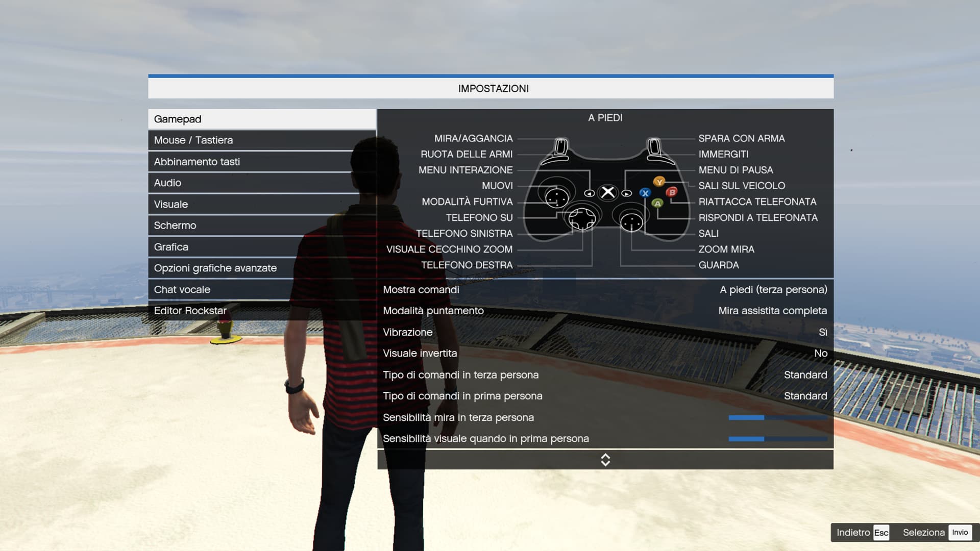Click the controller's back button left of guide
The image size is (980, 551).
(589, 193)
